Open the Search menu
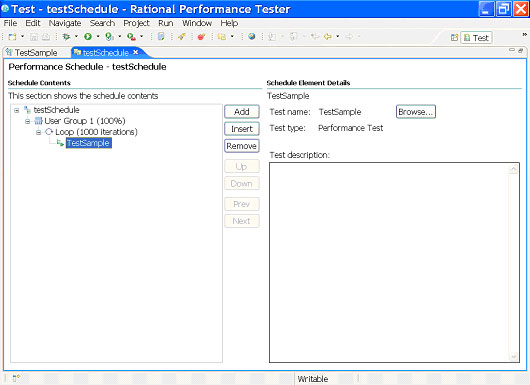The height and width of the screenshot is (385, 530). click(102, 23)
